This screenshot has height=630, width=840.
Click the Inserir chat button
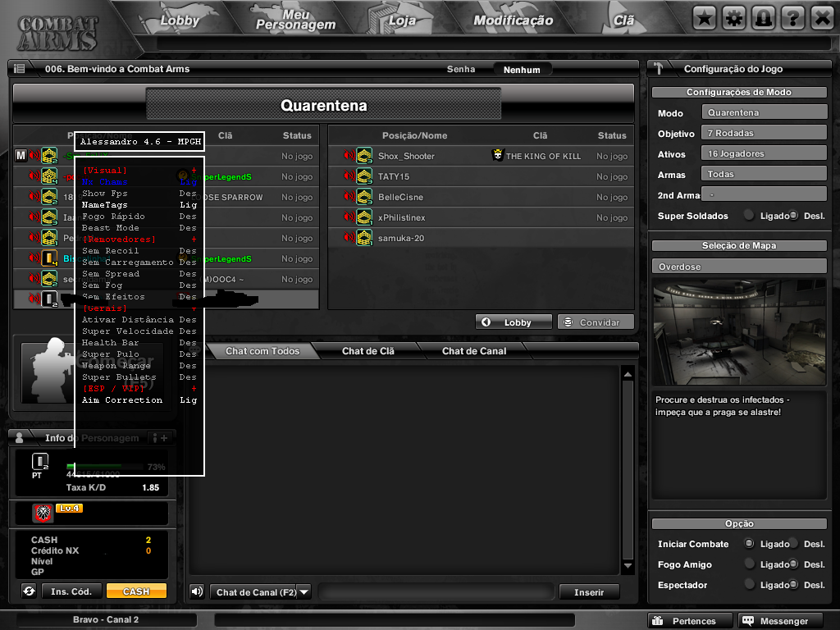click(x=589, y=592)
